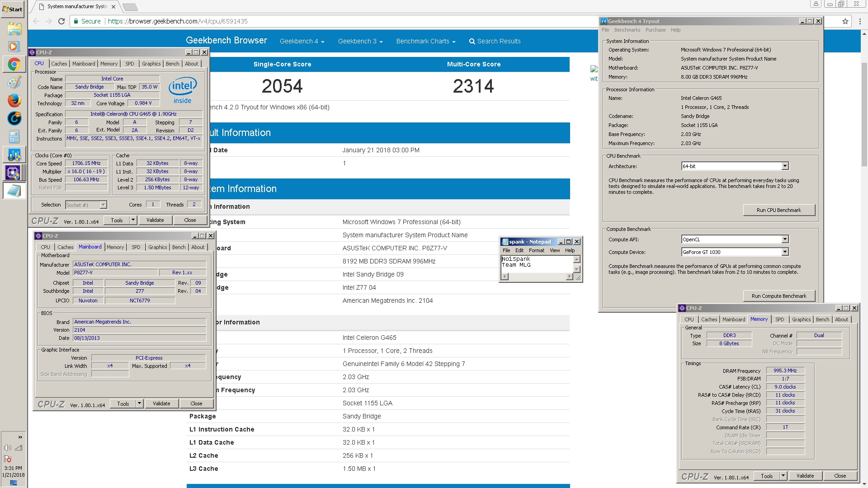Click the Core Speed 1706.15 MHz value
This screenshot has width=868, height=488.
[x=86, y=163]
